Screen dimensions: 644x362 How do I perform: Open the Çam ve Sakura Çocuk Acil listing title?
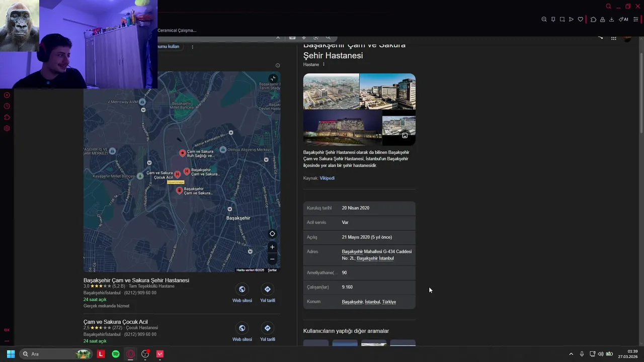coord(116,322)
